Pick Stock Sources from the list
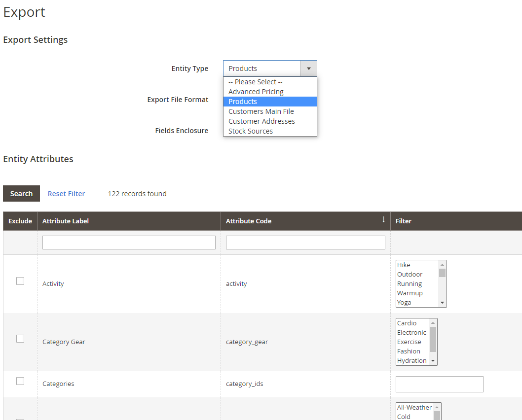The width and height of the screenshot is (522, 420). pyautogui.click(x=251, y=131)
